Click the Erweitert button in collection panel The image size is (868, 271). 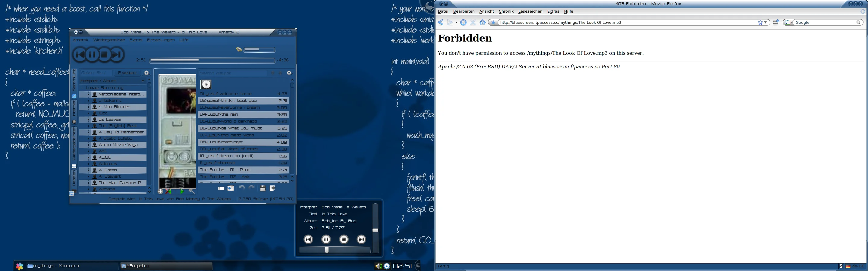point(127,73)
